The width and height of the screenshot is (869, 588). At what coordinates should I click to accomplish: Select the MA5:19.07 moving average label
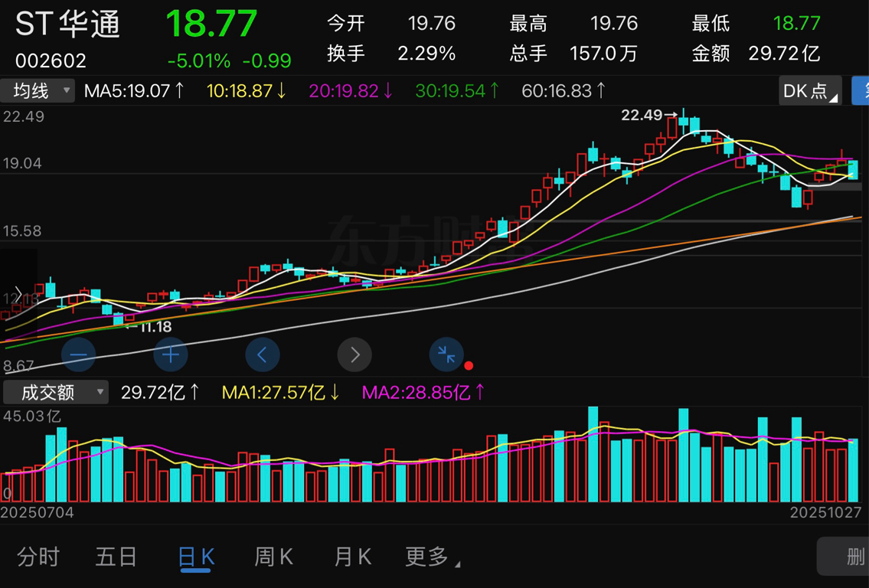tap(134, 91)
